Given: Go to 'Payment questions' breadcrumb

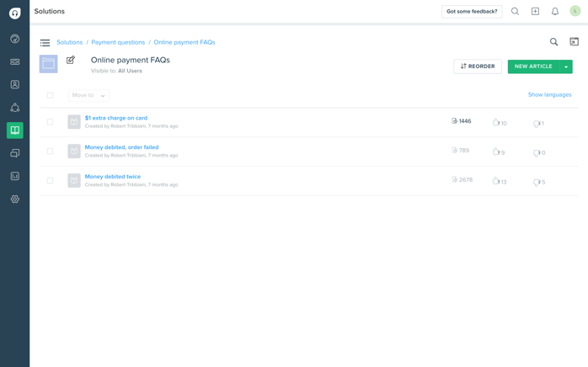Looking at the screenshot, I should [x=118, y=42].
